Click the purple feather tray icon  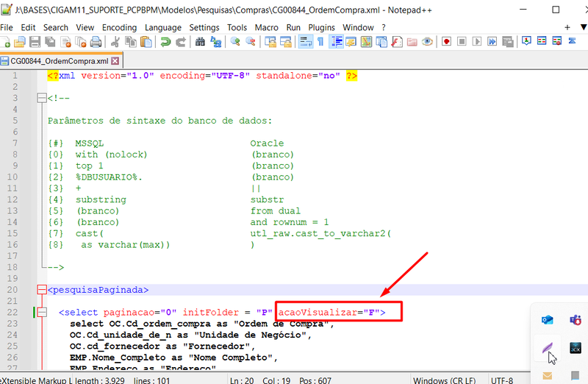547,348
